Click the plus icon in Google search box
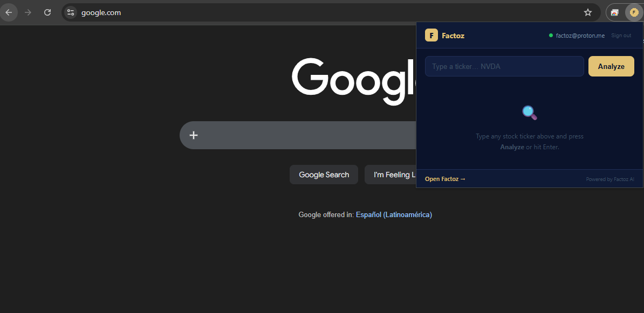 [194, 135]
